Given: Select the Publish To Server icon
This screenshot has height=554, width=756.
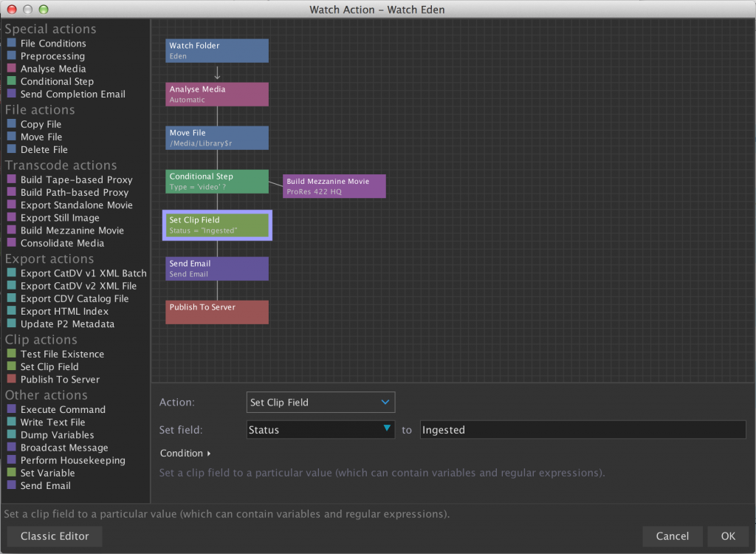Looking at the screenshot, I should (x=11, y=379).
